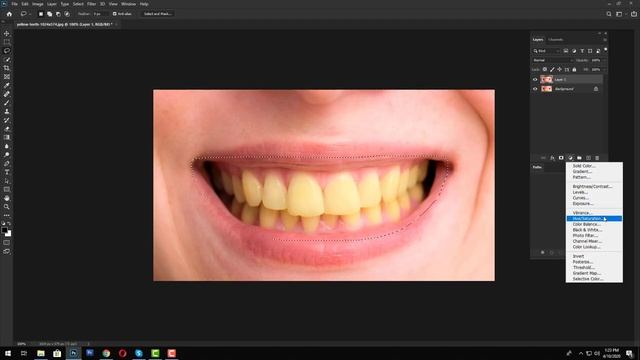
Task: Select the Move tool
Action: click(7, 33)
